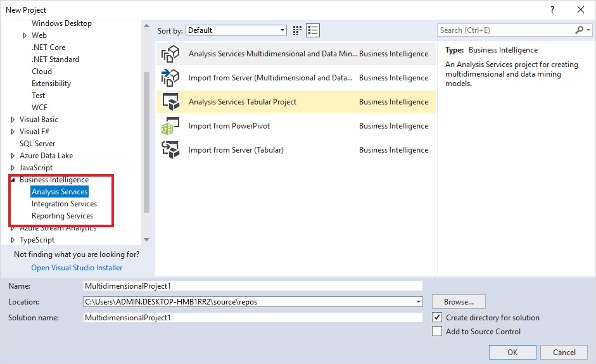Open the Sort by dropdown
The width and height of the screenshot is (596, 364).
pos(236,30)
